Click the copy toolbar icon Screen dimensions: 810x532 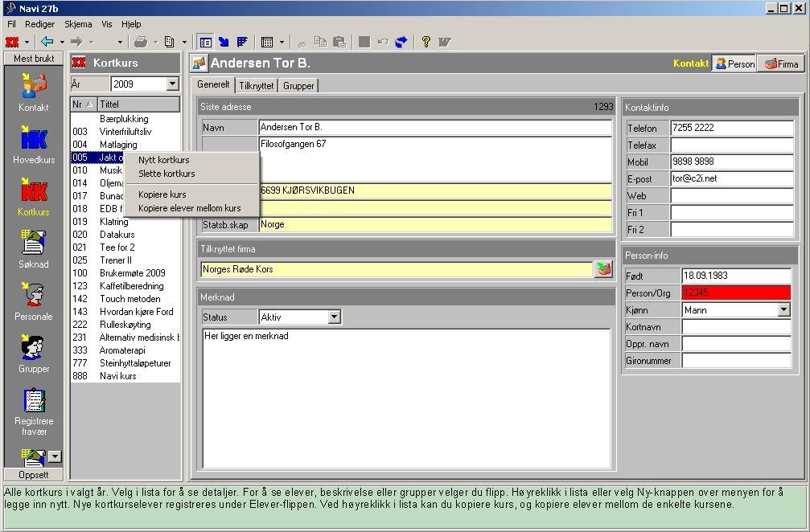(321, 42)
